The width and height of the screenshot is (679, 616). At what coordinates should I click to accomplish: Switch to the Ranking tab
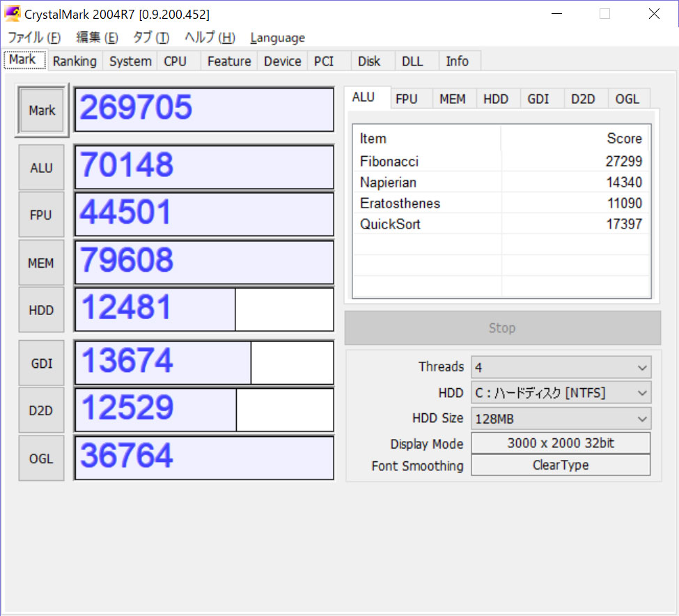75,61
